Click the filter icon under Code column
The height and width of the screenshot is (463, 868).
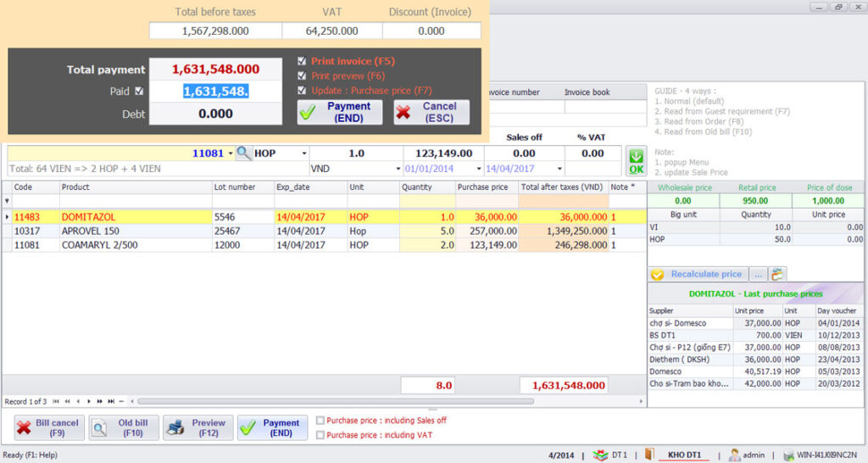coord(8,201)
